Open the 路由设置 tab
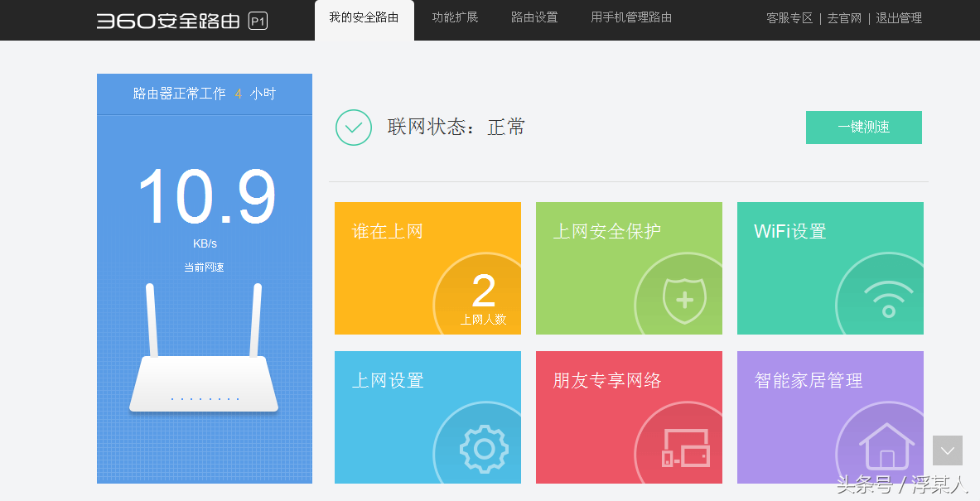 534,17
